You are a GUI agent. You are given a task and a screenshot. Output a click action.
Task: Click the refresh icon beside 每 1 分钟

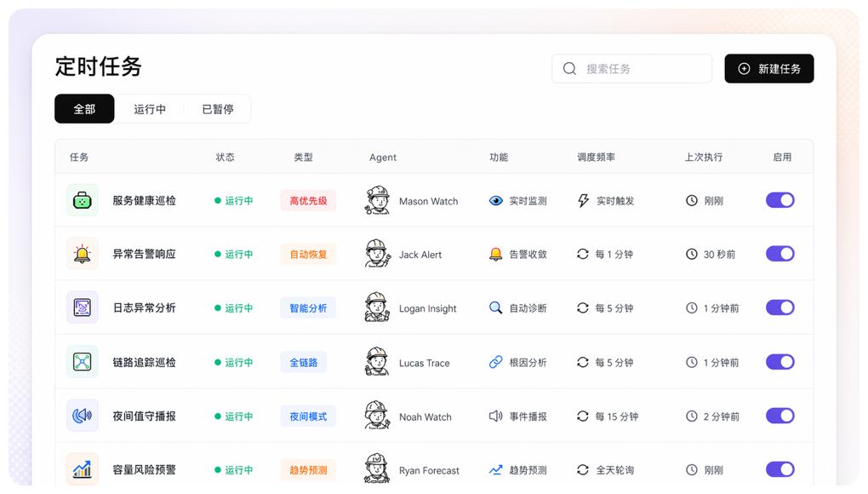click(x=582, y=254)
